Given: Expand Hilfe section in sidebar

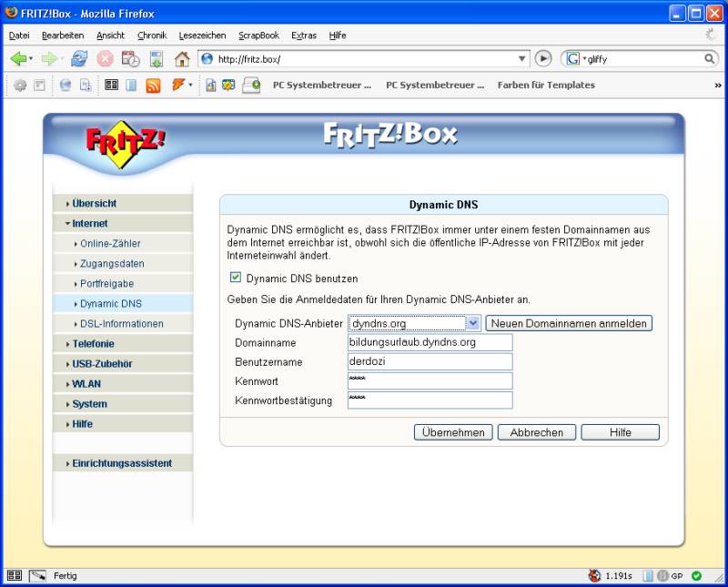Looking at the screenshot, I should tap(123, 423).
